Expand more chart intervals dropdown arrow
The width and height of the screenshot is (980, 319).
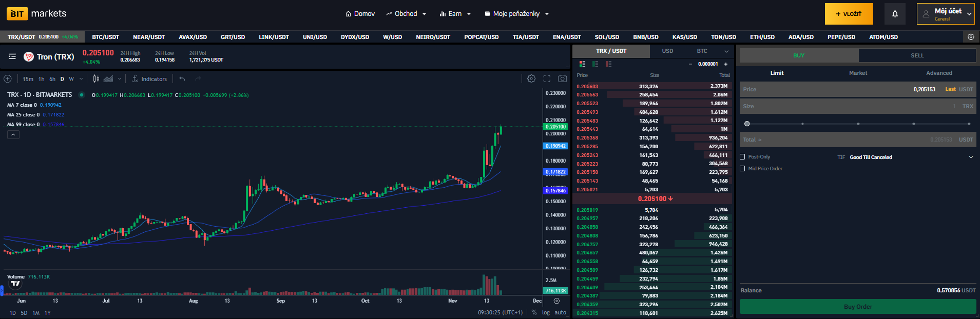tap(81, 79)
